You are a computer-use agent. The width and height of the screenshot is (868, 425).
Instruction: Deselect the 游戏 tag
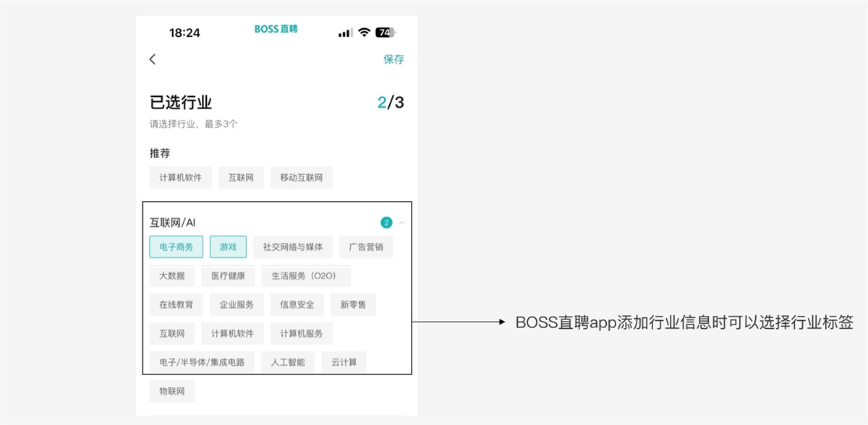point(229,246)
